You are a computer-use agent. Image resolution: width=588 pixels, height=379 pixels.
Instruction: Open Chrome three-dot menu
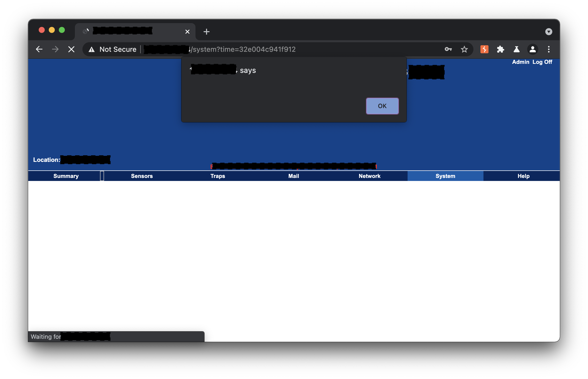(x=549, y=49)
